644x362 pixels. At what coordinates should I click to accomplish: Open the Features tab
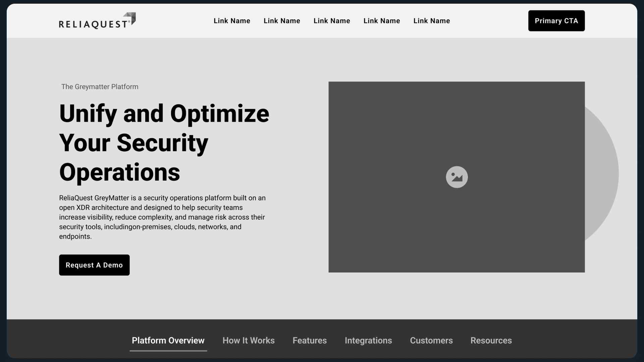click(310, 341)
